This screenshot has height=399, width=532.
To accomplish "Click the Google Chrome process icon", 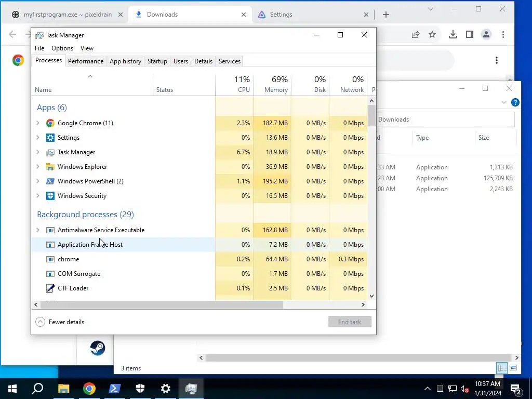I will click(x=50, y=123).
